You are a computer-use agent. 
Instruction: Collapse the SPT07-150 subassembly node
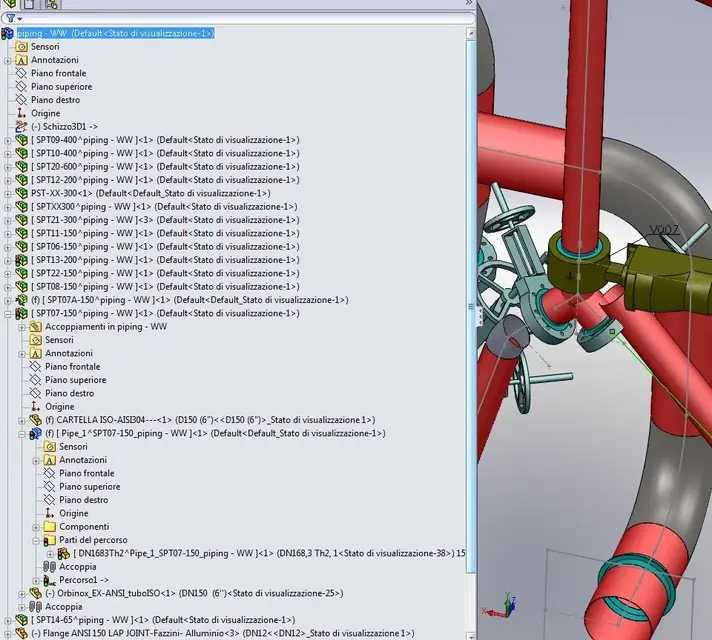[x=8, y=314]
